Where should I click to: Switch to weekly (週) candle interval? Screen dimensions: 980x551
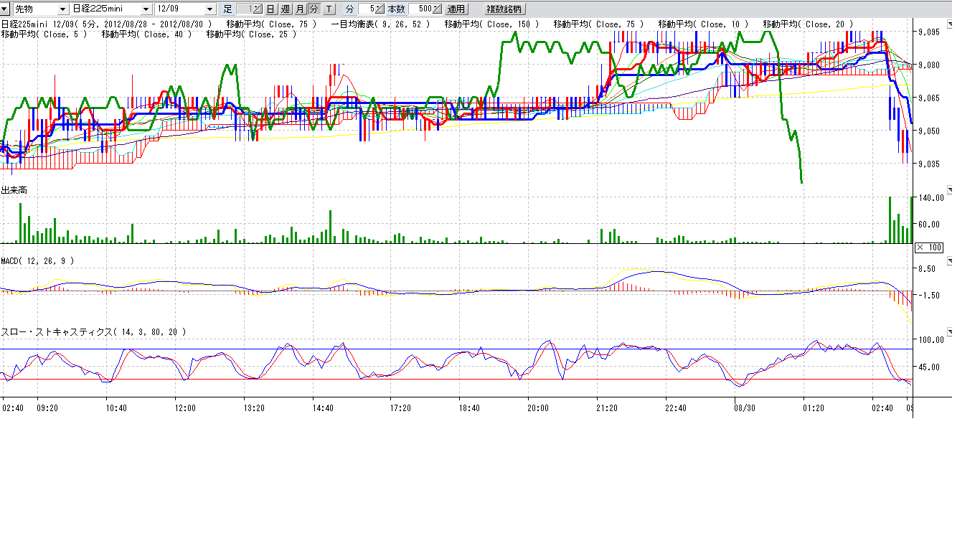point(285,9)
